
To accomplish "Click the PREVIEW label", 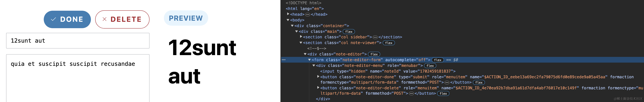I will 186,18.
